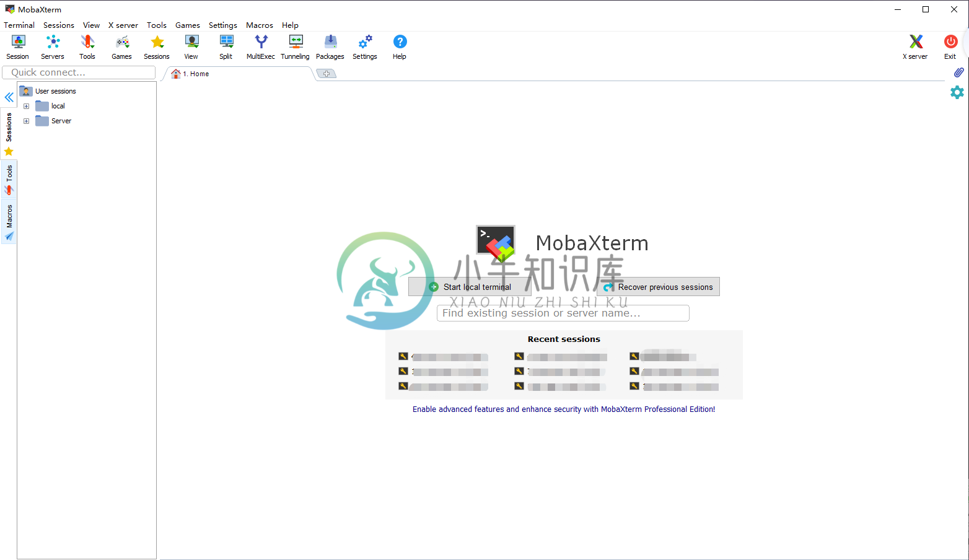Click the MobaXterm terminal logo image
The height and width of the screenshot is (560, 969).
496,243
